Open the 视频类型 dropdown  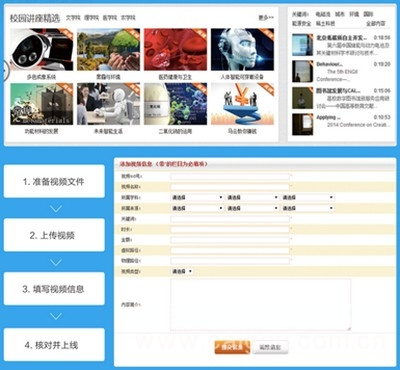click(x=182, y=272)
